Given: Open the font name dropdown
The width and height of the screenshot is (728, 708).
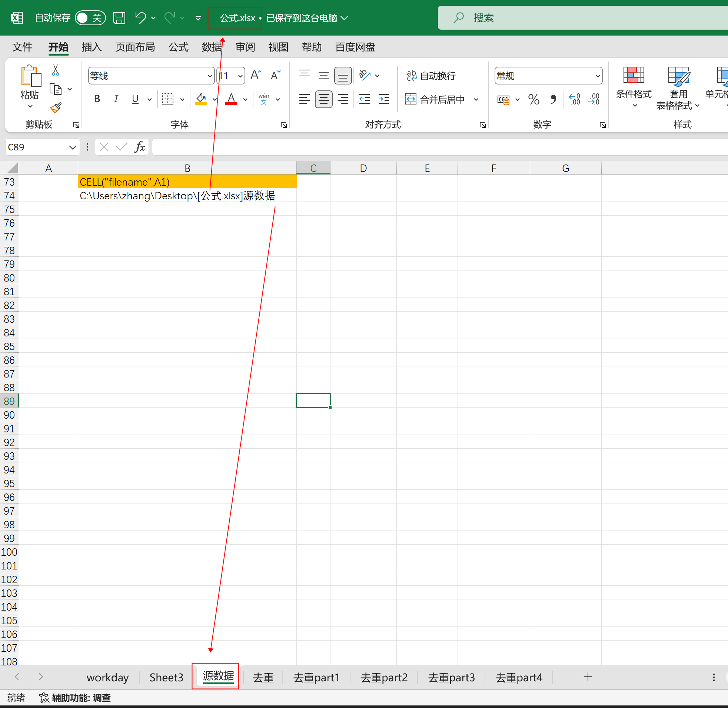Looking at the screenshot, I should pyautogui.click(x=210, y=76).
